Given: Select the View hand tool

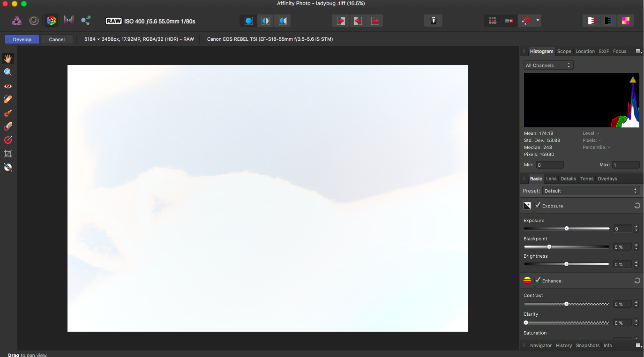Looking at the screenshot, I should (8, 59).
